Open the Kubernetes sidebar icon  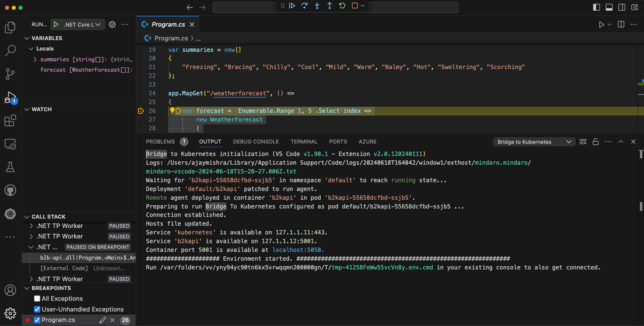point(10,214)
